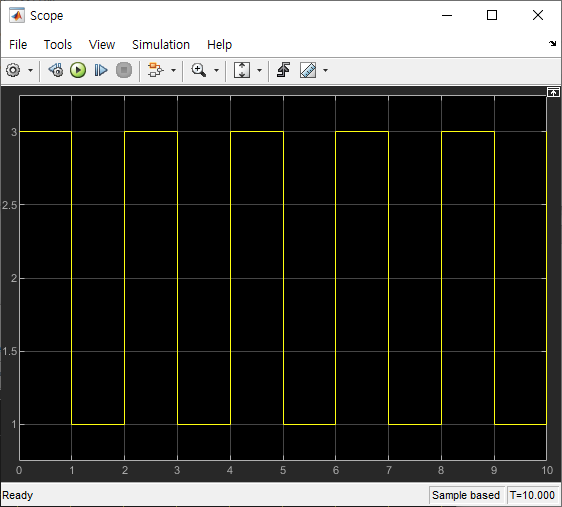Expand the measurements dropdown arrow

tap(325, 70)
